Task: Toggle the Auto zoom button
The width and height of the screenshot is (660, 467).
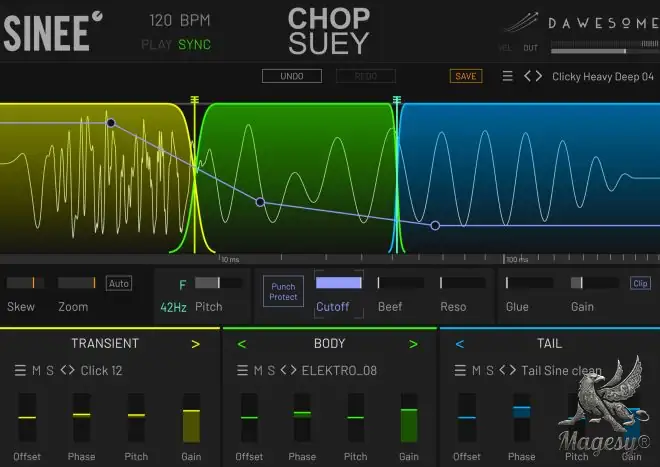Action: click(x=119, y=283)
